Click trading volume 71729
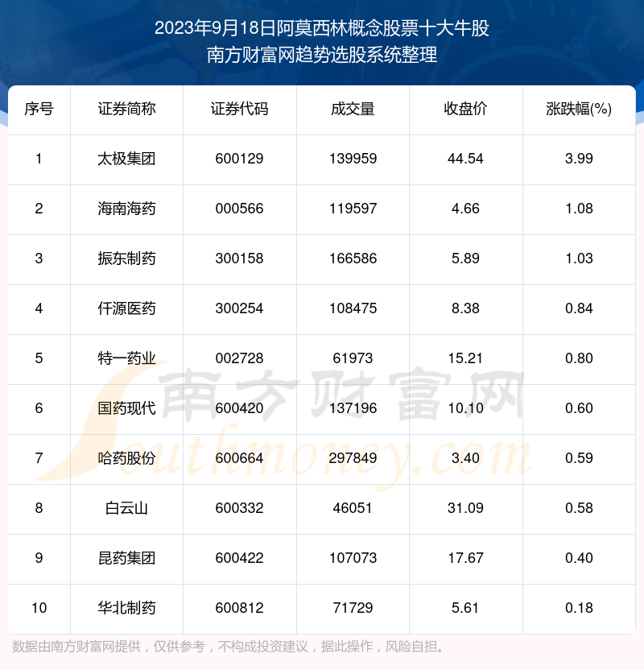Screen dimensions: 644x670 pos(353,608)
